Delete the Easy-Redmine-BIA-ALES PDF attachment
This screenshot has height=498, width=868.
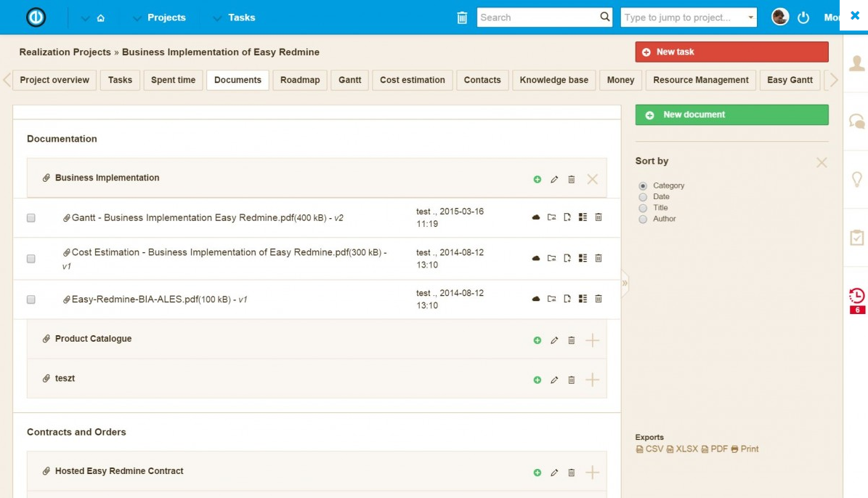[x=599, y=299]
